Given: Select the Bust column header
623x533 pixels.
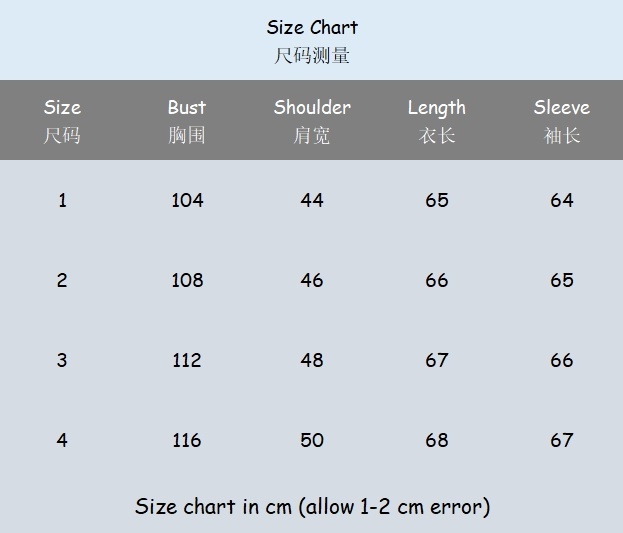Looking at the screenshot, I should tap(187, 108).
